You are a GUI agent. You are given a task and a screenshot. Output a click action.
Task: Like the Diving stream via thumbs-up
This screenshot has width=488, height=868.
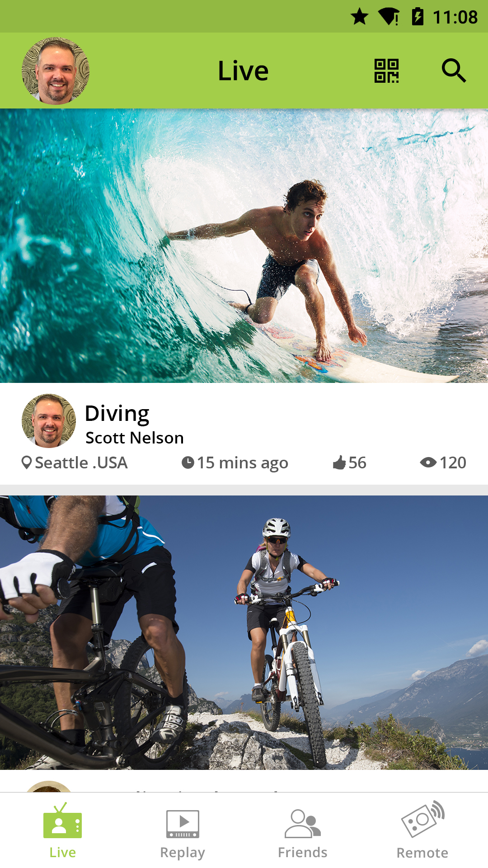pyautogui.click(x=339, y=462)
